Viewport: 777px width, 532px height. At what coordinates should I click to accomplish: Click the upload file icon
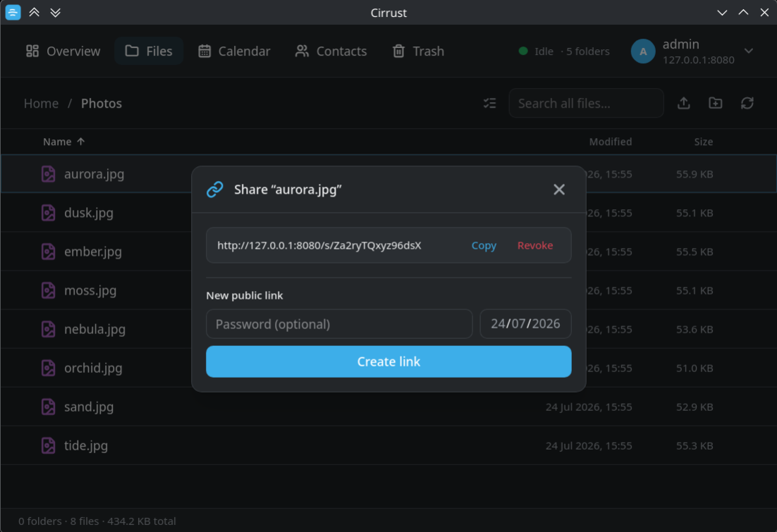[x=684, y=103]
